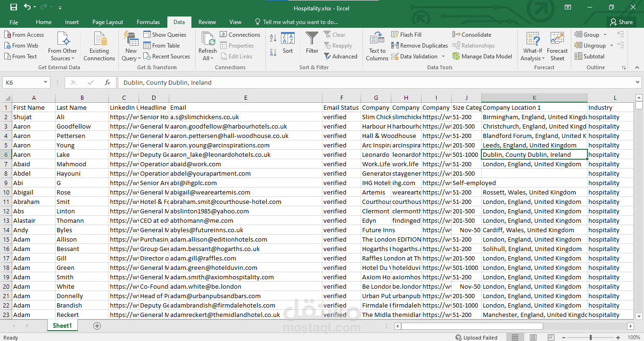The image size is (644, 341).
Task: Open Recent Sources
Action: coord(167,57)
